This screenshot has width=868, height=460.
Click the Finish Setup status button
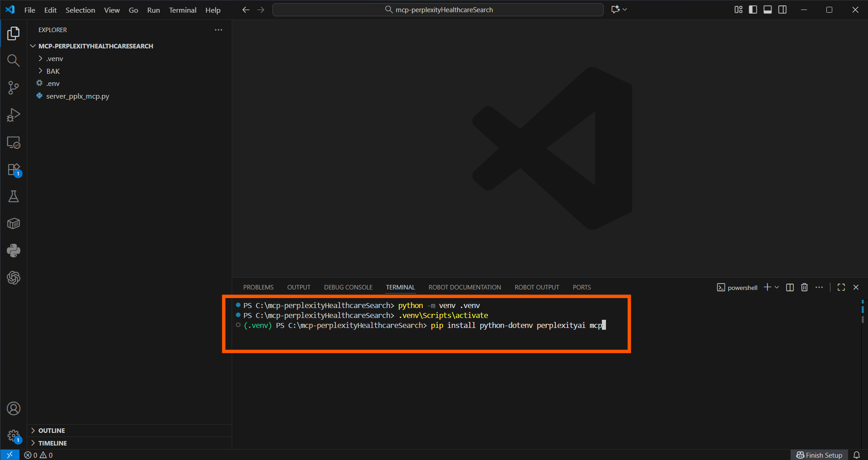(x=820, y=455)
